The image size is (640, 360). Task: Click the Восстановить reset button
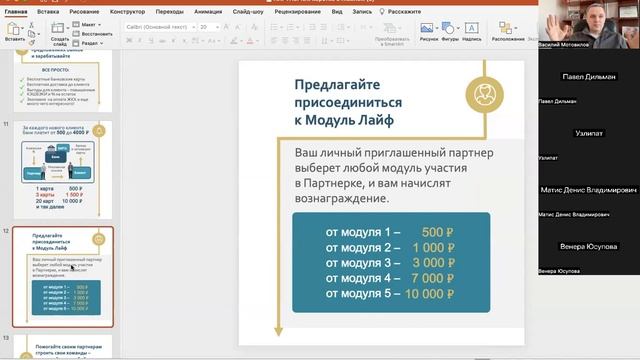tap(92, 34)
